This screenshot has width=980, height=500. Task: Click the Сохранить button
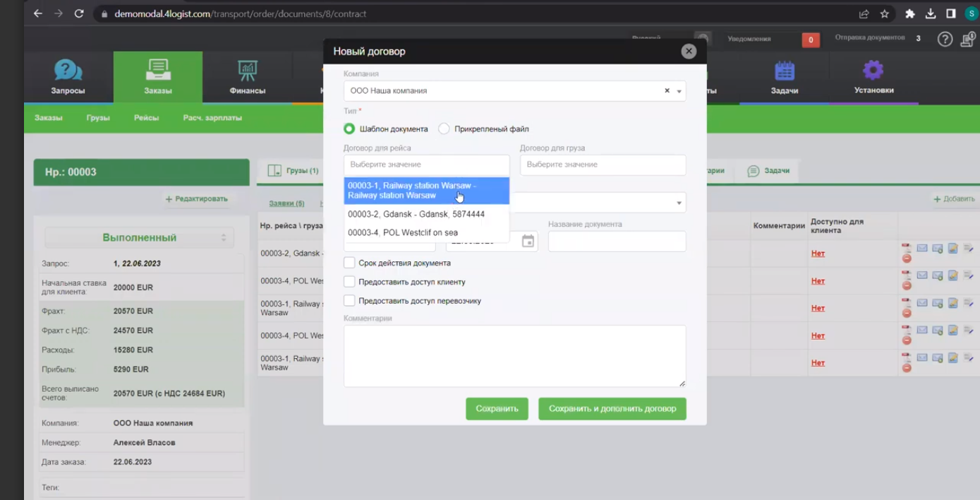[x=497, y=409]
